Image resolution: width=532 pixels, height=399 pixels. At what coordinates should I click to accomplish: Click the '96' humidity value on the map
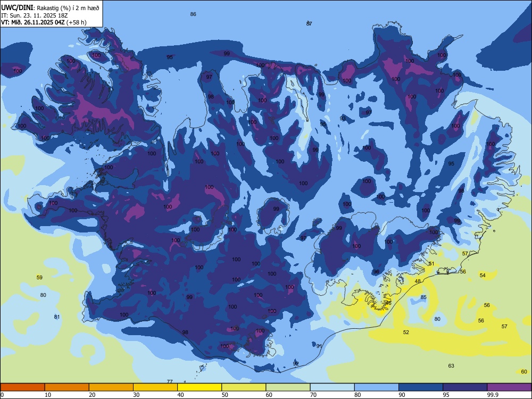[x=376, y=272]
